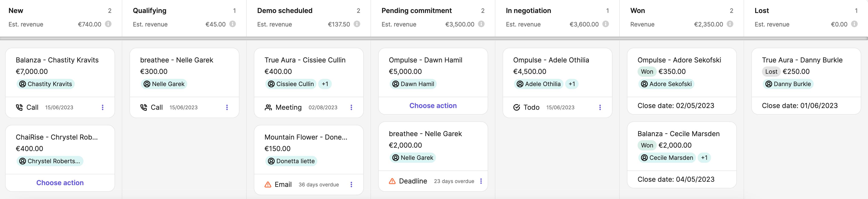Click Todo checkmark icon on Ompulse Adele card
This screenshot has height=199, width=868.
[517, 107]
